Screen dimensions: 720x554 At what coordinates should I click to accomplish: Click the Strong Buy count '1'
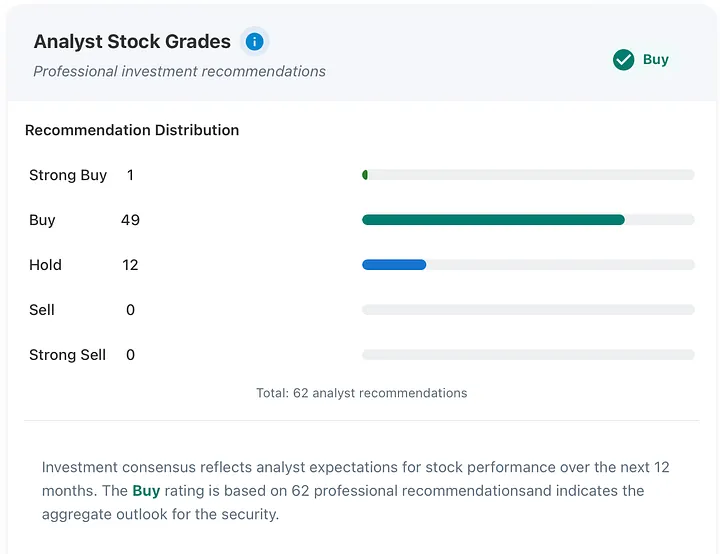[130, 175]
